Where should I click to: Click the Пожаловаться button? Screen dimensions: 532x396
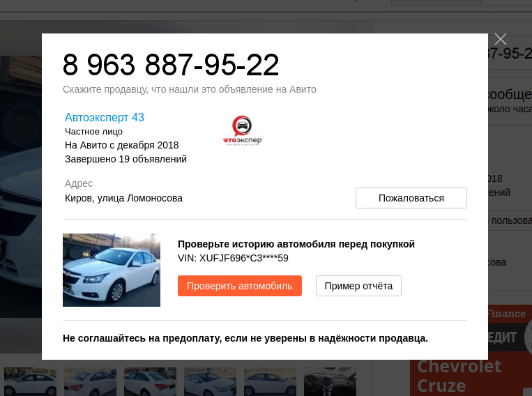pyautogui.click(x=411, y=198)
